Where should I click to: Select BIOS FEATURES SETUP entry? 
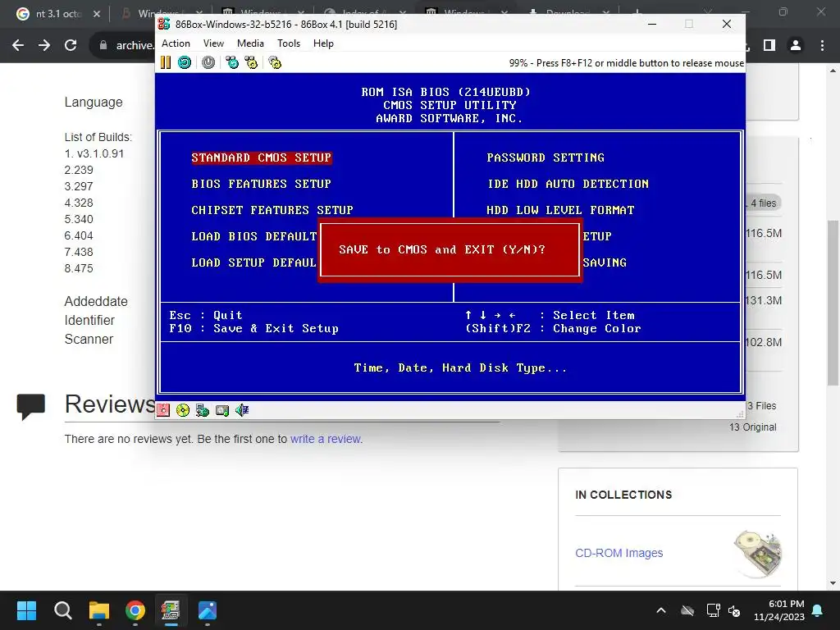click(262, 184)
